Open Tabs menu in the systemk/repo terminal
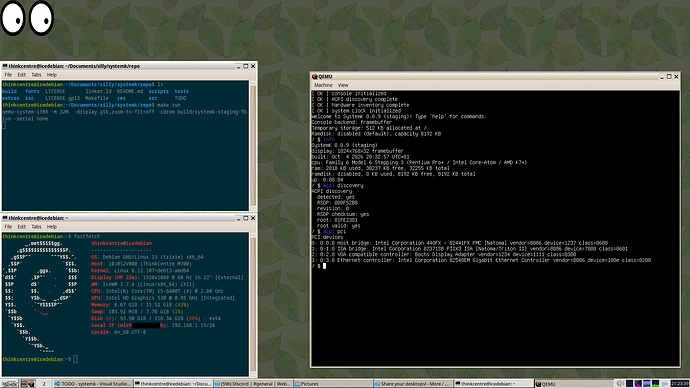 (x=36, y=75)
